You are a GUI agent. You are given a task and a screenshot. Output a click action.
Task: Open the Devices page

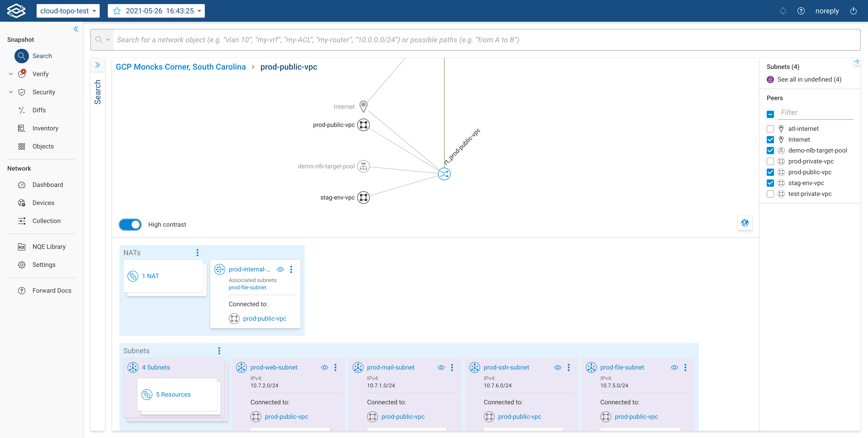point(43,203)
